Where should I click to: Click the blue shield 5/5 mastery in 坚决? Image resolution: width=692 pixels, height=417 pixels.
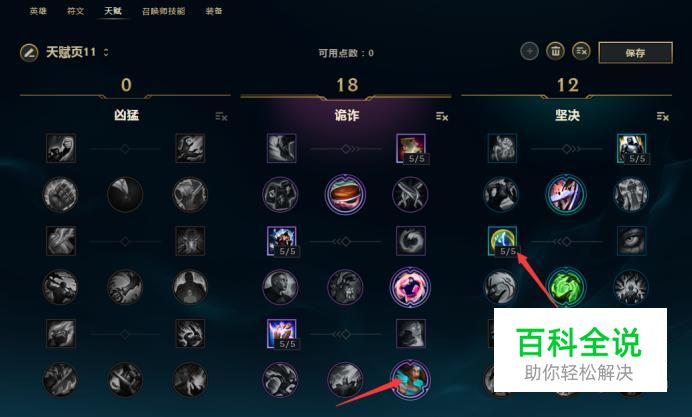(x=502, y=241)
